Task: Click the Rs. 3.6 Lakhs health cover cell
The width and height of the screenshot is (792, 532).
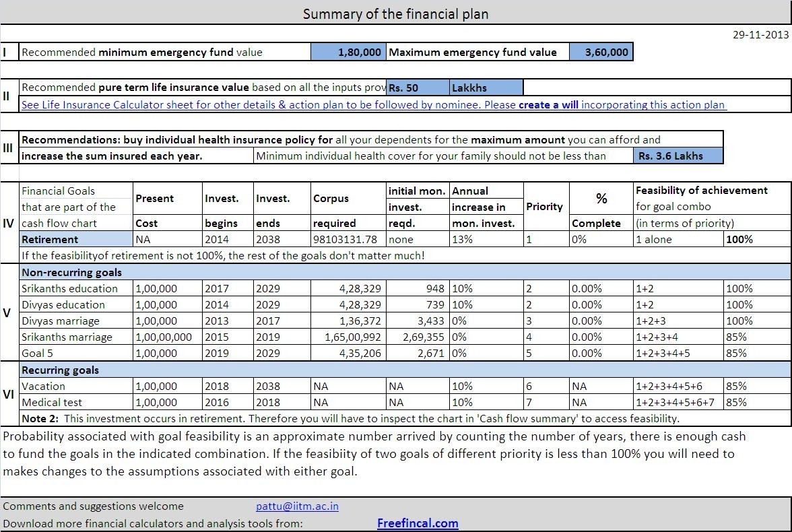Action: tap(676, 155)
